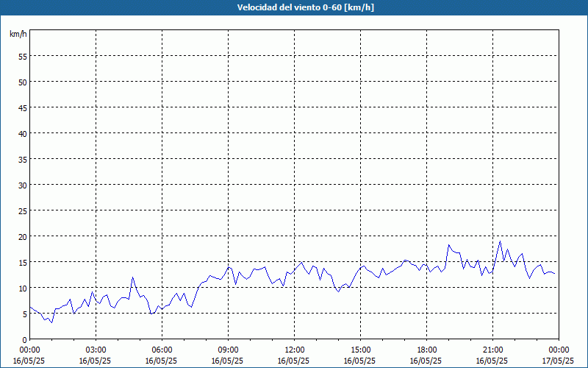The width and height of the screenshot is (588, 368).
Task: Click the y-axis value 10
Action: [23, 289]
